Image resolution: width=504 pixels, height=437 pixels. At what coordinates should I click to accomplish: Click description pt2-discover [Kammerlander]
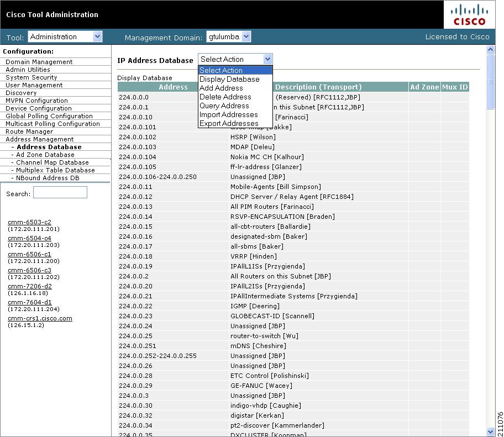tap(277, 426)
